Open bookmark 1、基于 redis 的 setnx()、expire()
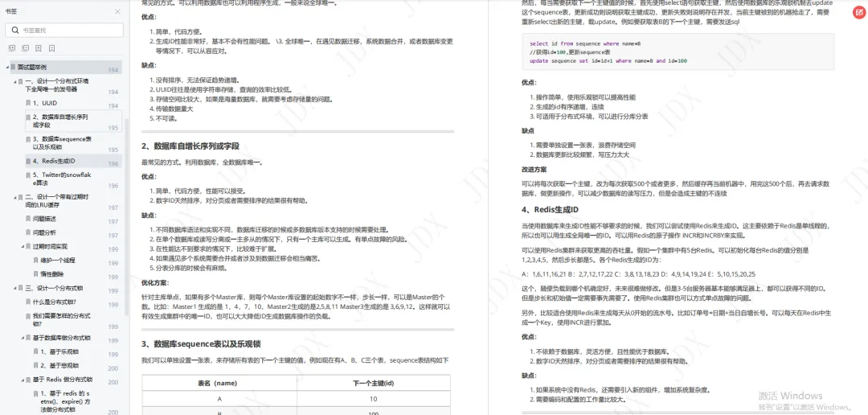Screen dimensions: 868x415 point(65,401)
